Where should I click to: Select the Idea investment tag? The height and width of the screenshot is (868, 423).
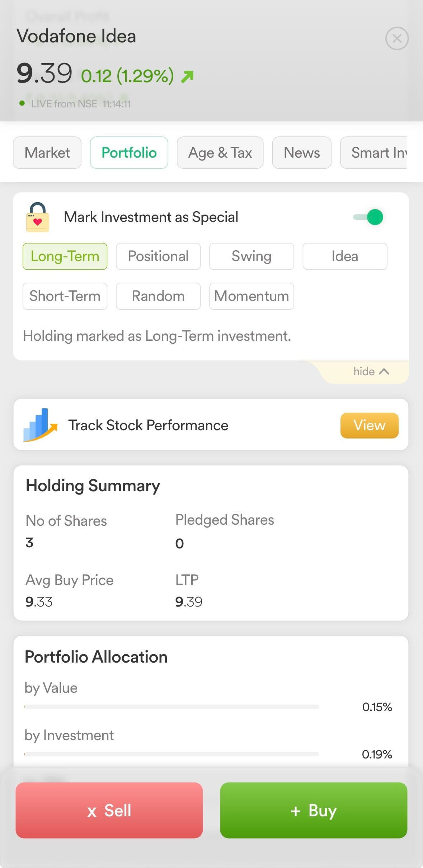tap(345, 256)
